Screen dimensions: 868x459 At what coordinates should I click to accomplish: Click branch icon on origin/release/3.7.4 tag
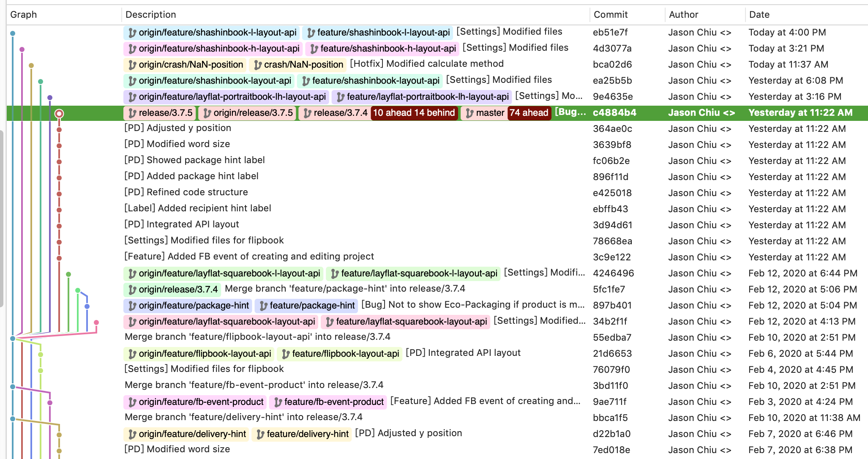pos(132,290)
